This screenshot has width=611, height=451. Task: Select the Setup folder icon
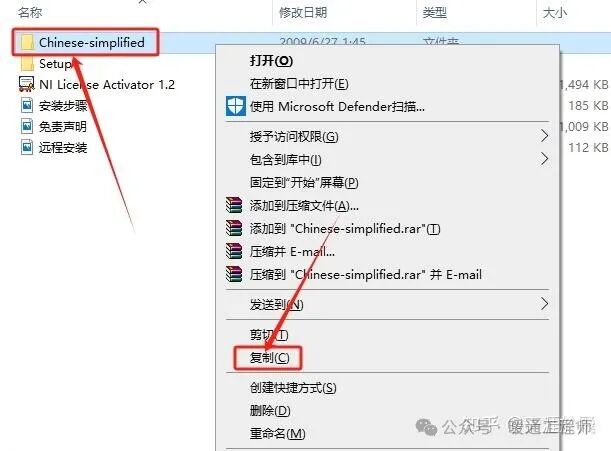(27, 64)
